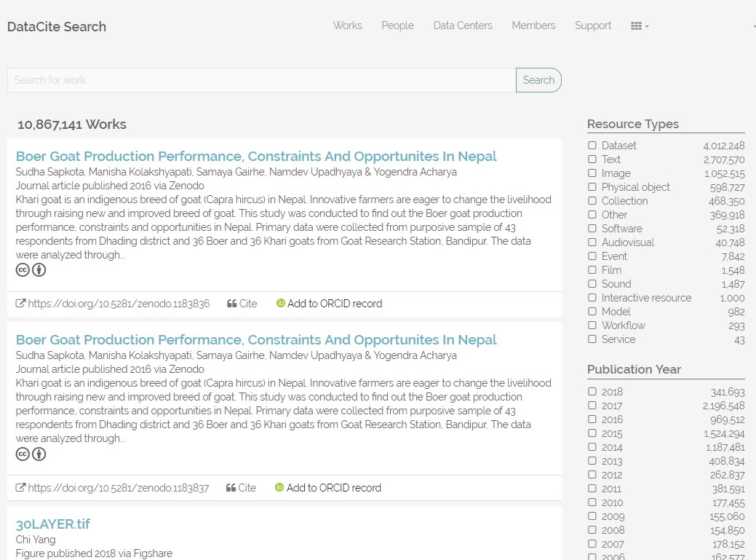The width and height of the screenshot is (756, 560).
Task: Click author name Chi Yang
Action: point(36,540)
